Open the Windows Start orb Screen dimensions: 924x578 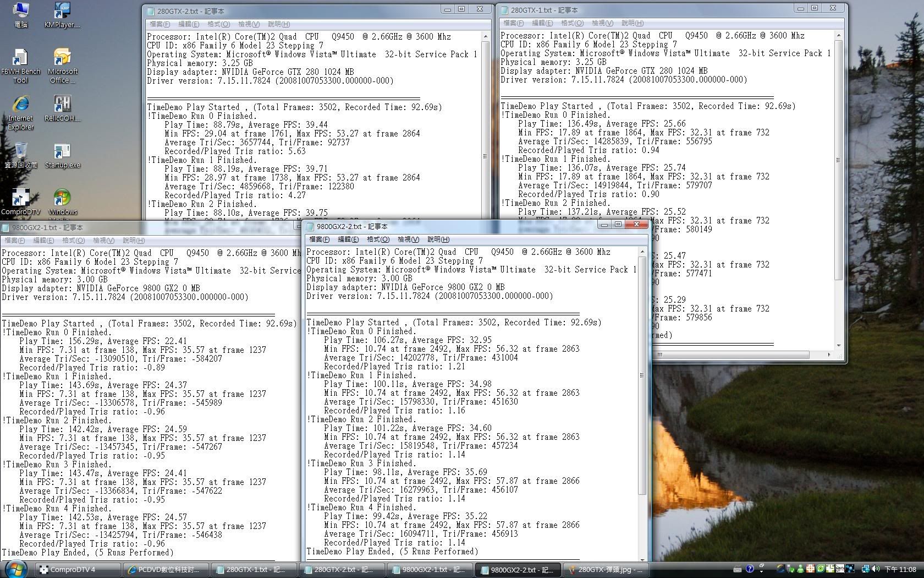click(15, 569)
